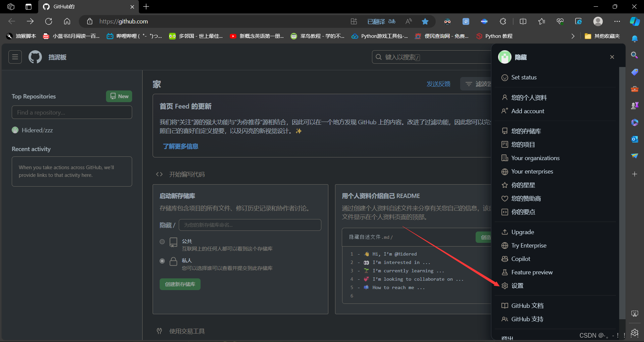Open the Hidered/zzz repository
644x342 pixels.
click(x=37, y=130)
